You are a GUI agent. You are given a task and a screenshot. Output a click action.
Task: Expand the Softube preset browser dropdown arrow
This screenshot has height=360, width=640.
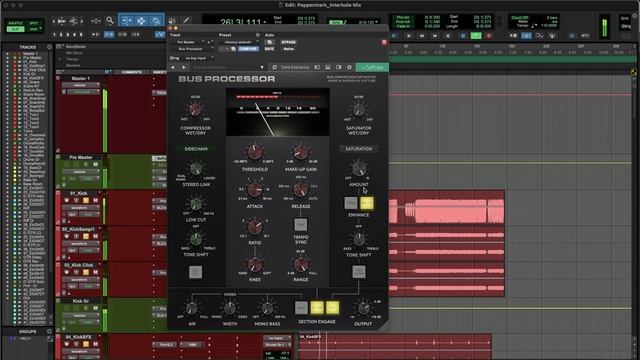click(x=262, y=67)
